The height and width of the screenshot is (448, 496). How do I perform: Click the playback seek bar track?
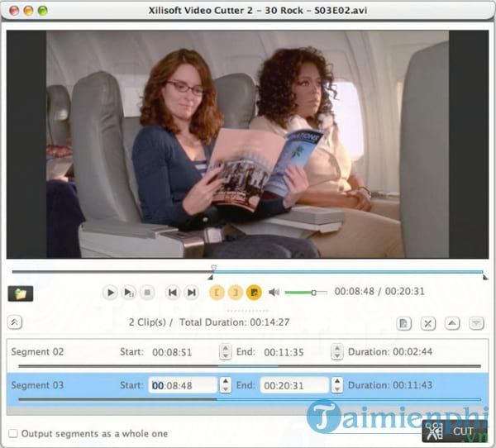pos(248,272)
